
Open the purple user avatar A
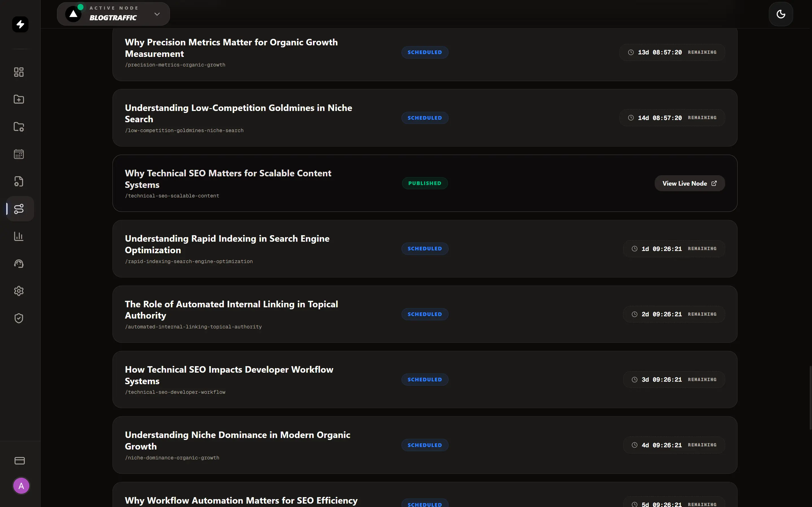(21, 486)
